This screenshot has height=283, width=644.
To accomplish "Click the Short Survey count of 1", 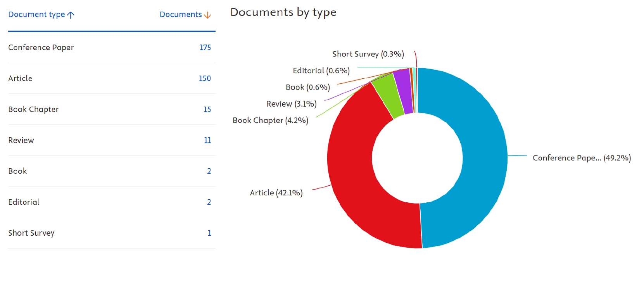I will (x=209, y=233).
